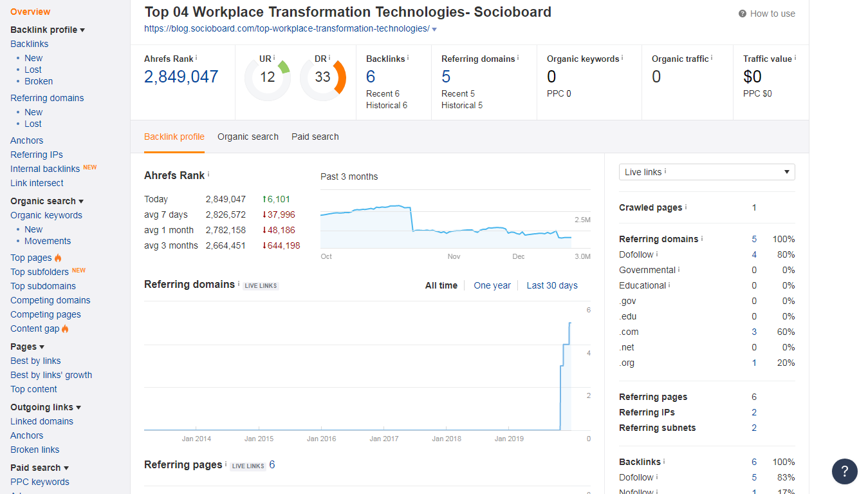868x494 pixels.
Task: Open Top content sidebar link
Action: [x=33, y=389]
